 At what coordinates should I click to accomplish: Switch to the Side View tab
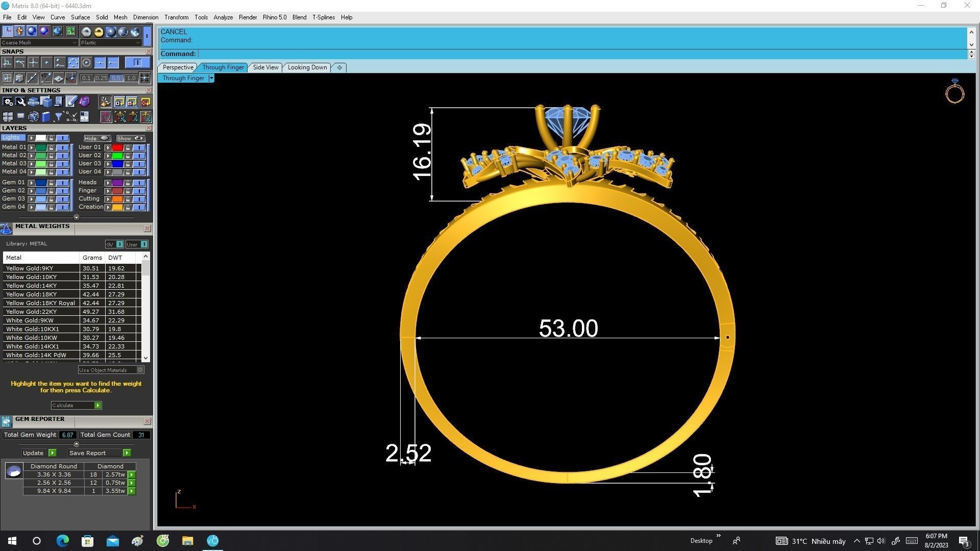[x=265, y=67]
